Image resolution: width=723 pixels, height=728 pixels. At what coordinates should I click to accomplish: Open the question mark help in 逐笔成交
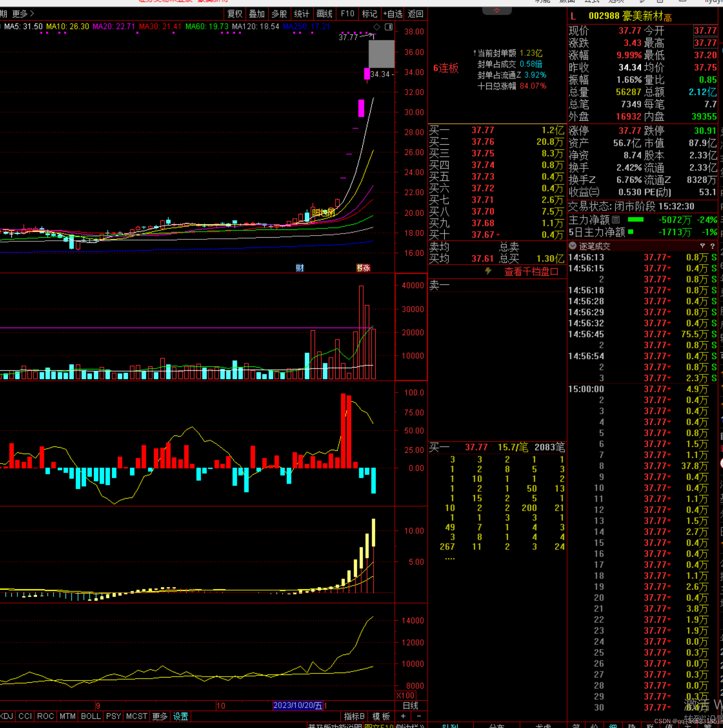coord(712,246)
